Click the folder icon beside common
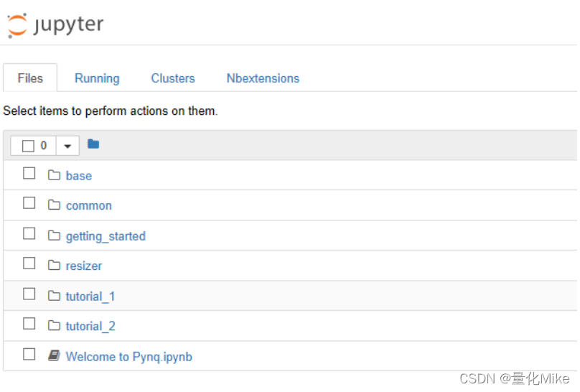 [x=54, y=205]
